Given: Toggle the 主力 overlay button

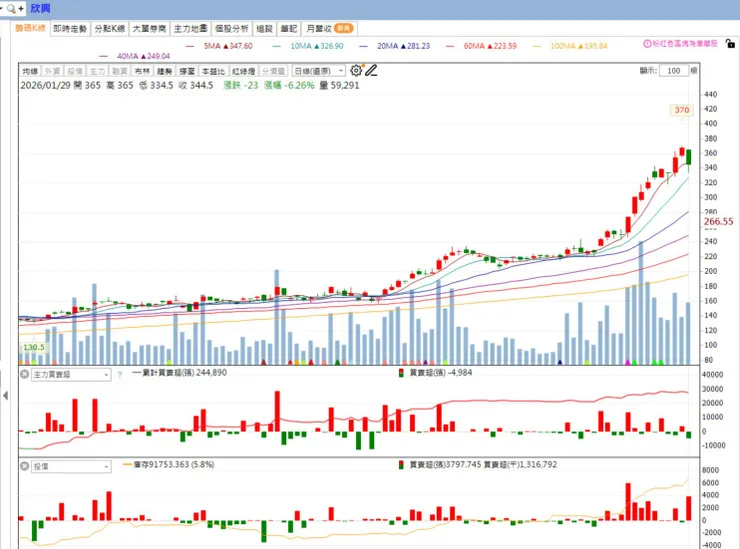Looking at the screenshot, I should 97,71.
